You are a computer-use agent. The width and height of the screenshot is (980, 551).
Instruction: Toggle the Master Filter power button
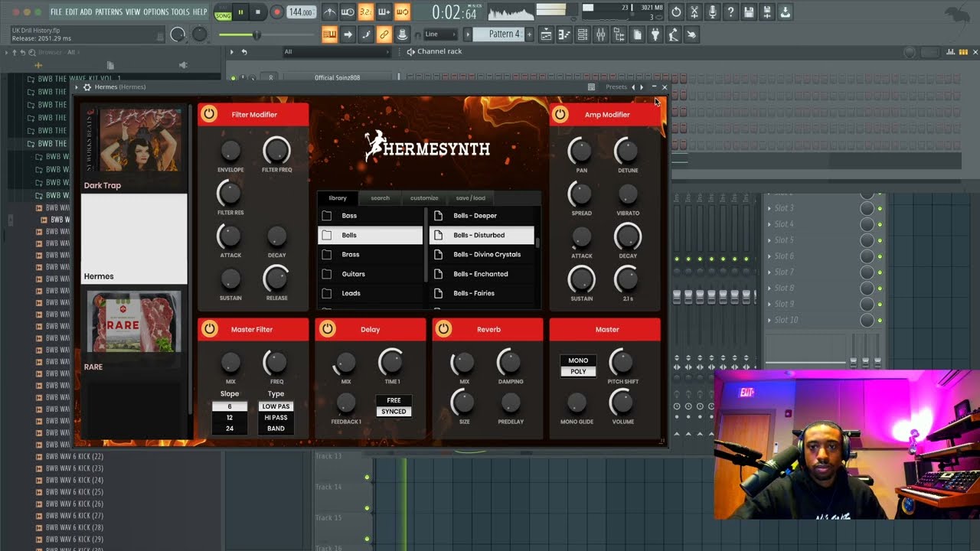[x=208, y=329]
